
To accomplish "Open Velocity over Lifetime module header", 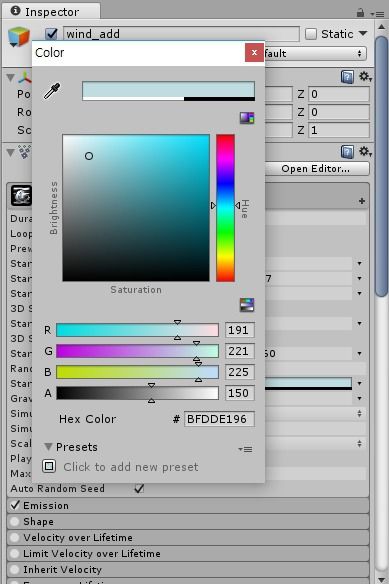I will 188,537.
